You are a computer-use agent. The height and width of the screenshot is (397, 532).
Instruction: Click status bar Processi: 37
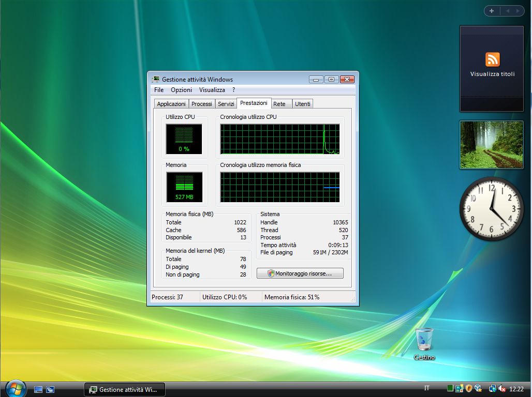(167, 297)
